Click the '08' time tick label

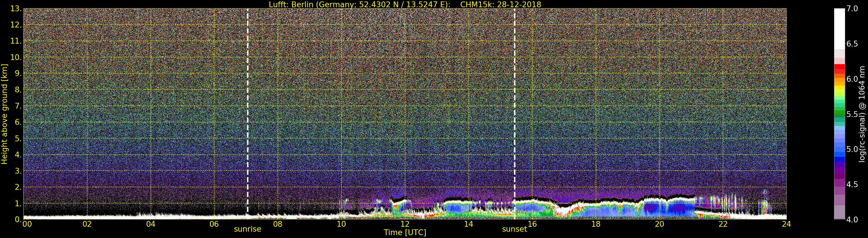(x=278, y=224)
